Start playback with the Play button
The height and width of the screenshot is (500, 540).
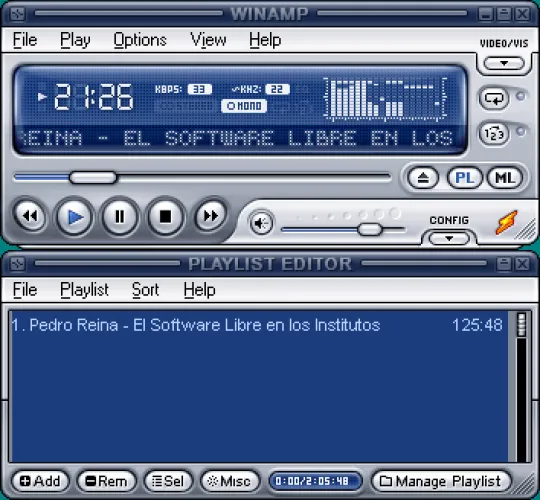pyautogui.click(x=75, y=217)
